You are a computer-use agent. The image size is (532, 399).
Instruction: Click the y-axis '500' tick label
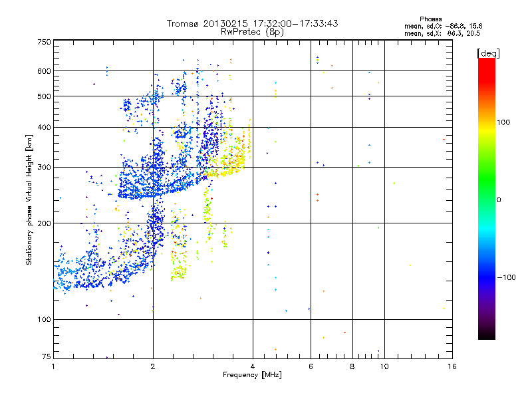[45, 96]
